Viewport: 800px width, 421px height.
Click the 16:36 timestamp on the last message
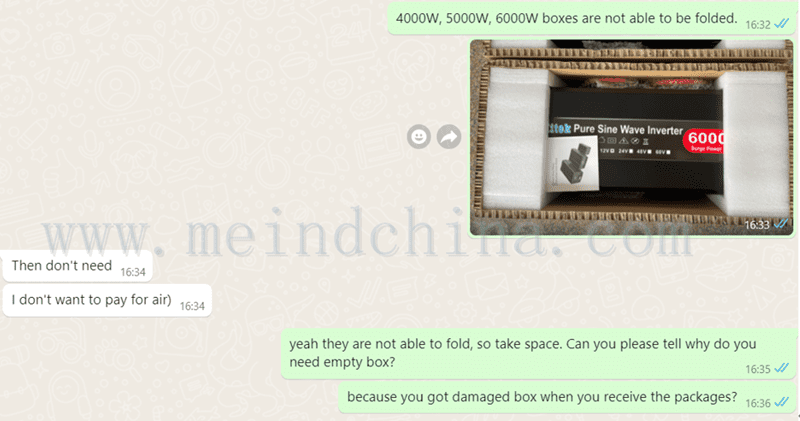tap(758, 403)
